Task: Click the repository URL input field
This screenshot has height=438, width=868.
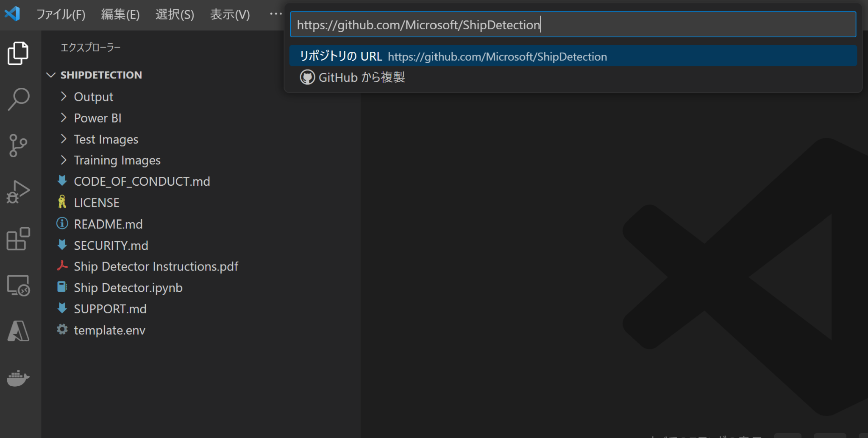Action: click(x=572, y=24)
